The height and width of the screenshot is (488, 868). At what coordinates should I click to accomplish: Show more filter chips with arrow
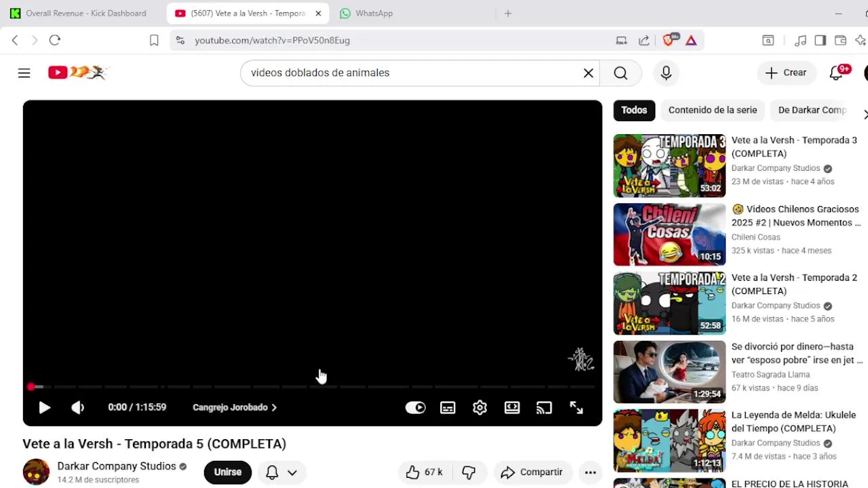pos(865,114)
